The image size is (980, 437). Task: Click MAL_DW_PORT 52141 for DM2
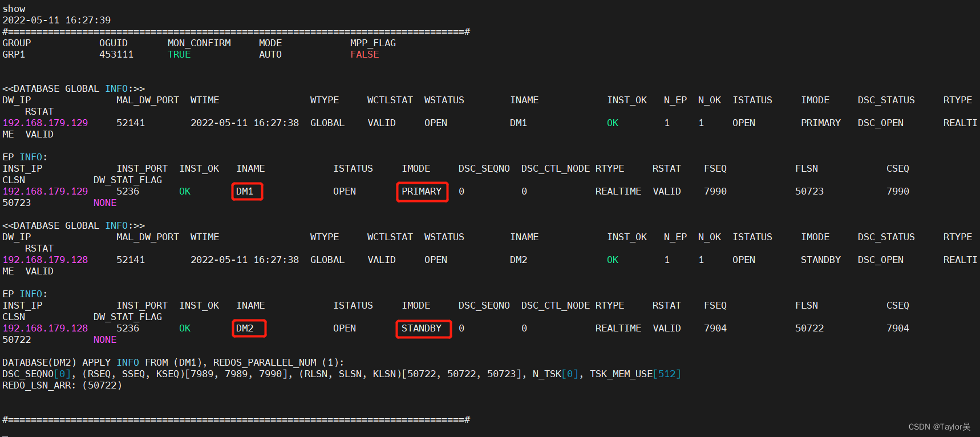click(x=131, y=260)
